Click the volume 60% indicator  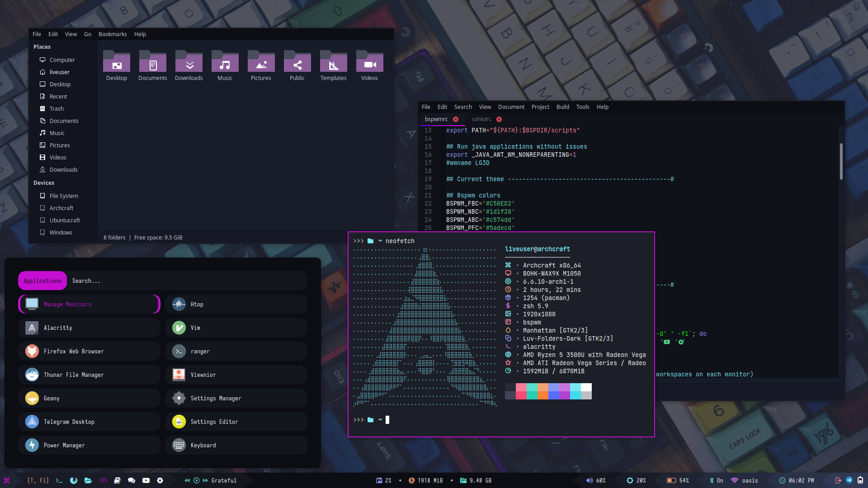click(x=596, y=480)
